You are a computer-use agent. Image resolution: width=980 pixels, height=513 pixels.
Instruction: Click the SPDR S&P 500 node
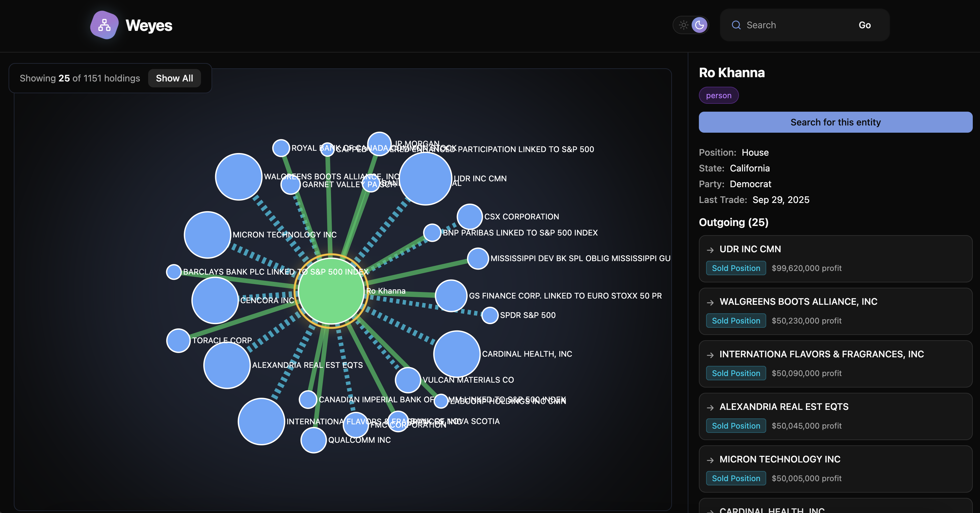pos(490,315)
